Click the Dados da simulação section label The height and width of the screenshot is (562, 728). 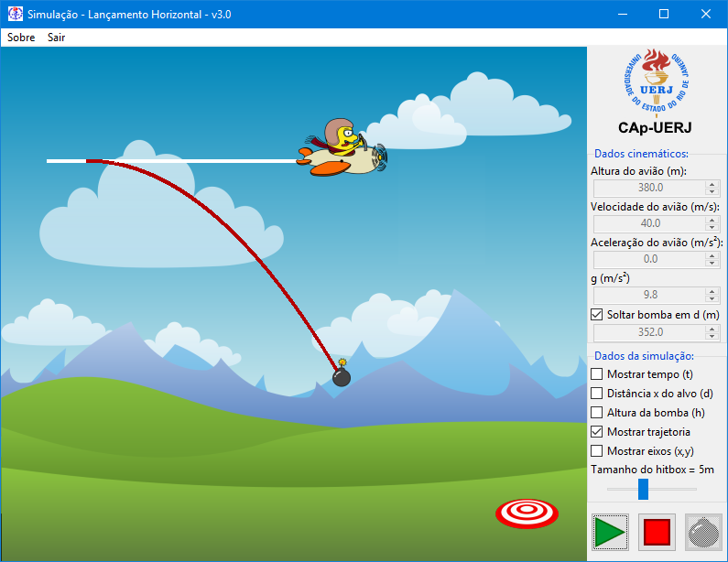point(644,356)
